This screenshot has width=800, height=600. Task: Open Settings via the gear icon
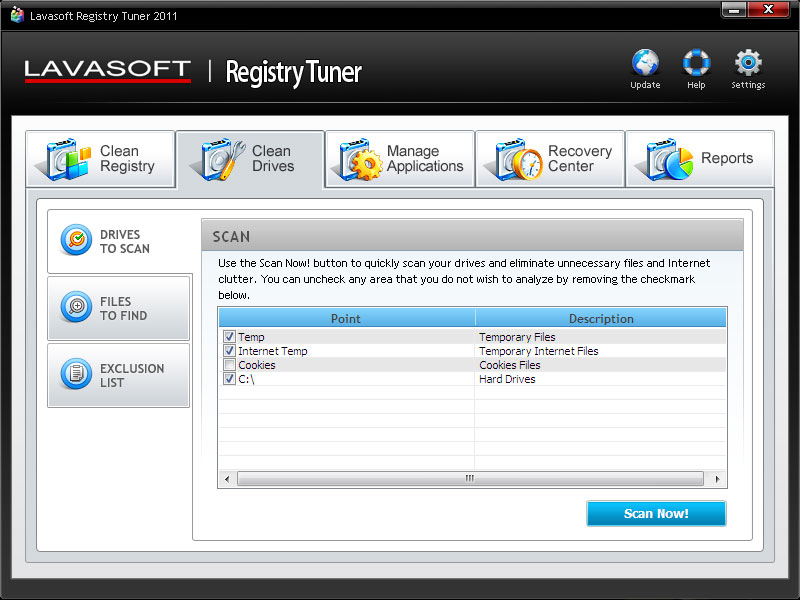point(748,62)
